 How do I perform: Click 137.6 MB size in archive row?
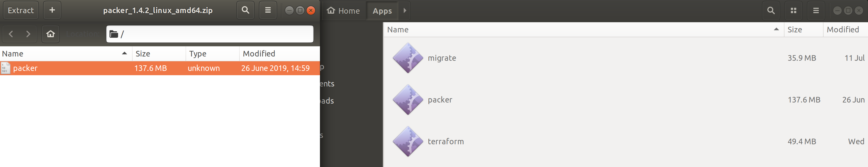[151, 68]
